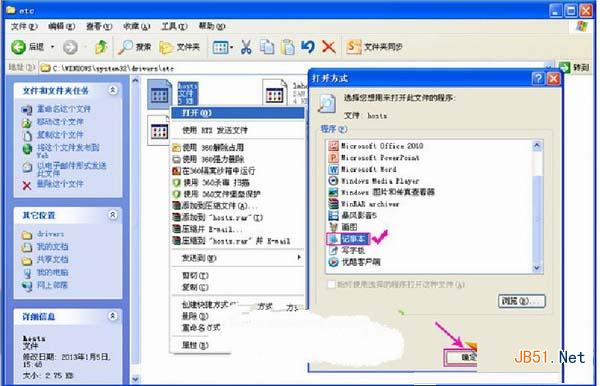
Task: Open 共享文档 in other places
Action: (x=52, y=260)
